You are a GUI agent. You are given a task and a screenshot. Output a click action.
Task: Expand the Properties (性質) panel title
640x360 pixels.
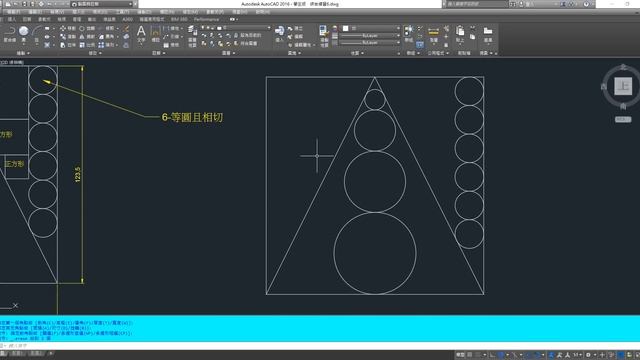coord(357,53)
